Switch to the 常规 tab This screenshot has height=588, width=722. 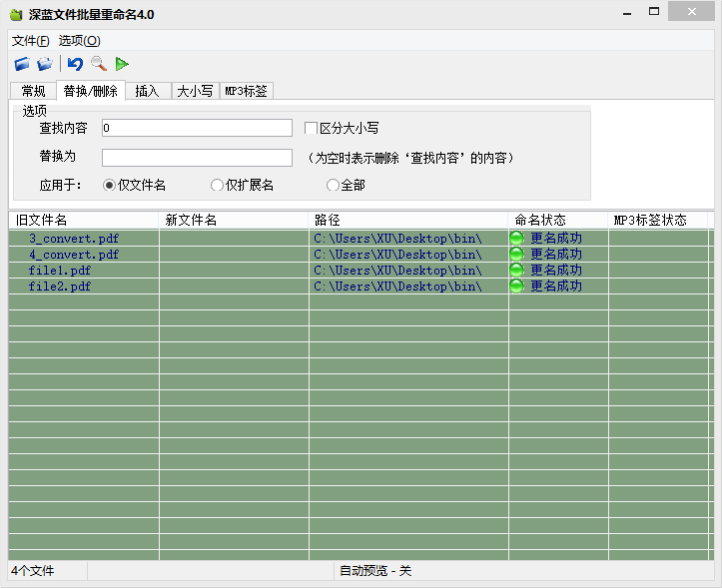(34, 91)
